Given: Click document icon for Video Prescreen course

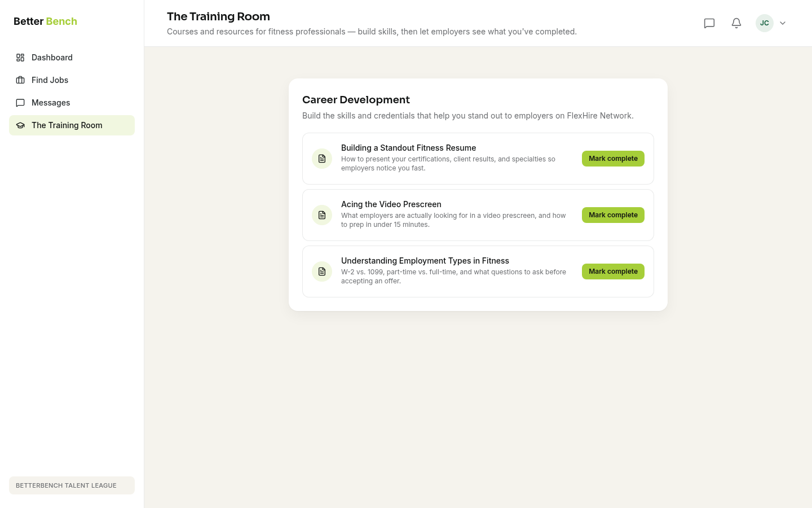Looking at the screenshot, I should 322,215.
